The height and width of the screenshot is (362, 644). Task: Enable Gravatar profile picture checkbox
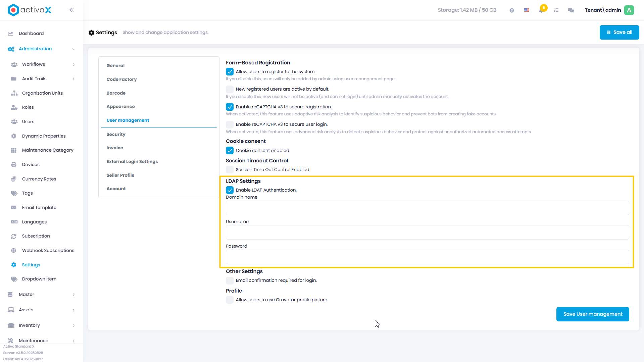[230, 300]
